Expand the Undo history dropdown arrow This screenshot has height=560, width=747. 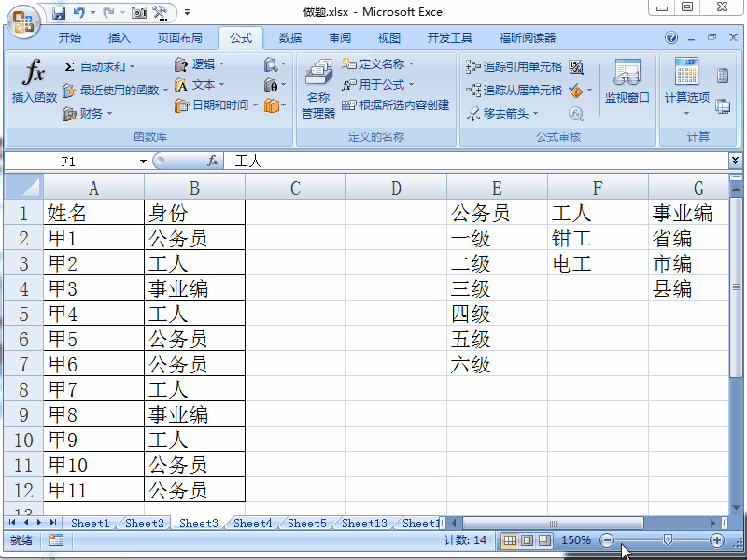[x=92, y=12]
